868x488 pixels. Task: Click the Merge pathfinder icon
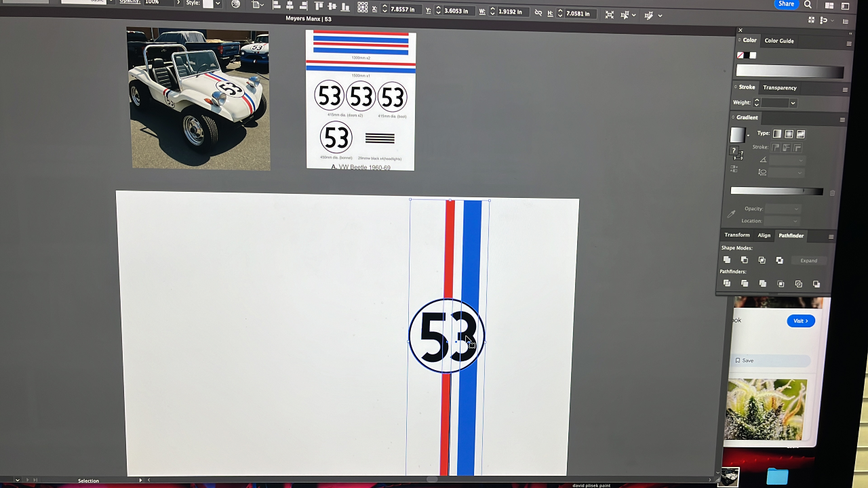[763, 283]
